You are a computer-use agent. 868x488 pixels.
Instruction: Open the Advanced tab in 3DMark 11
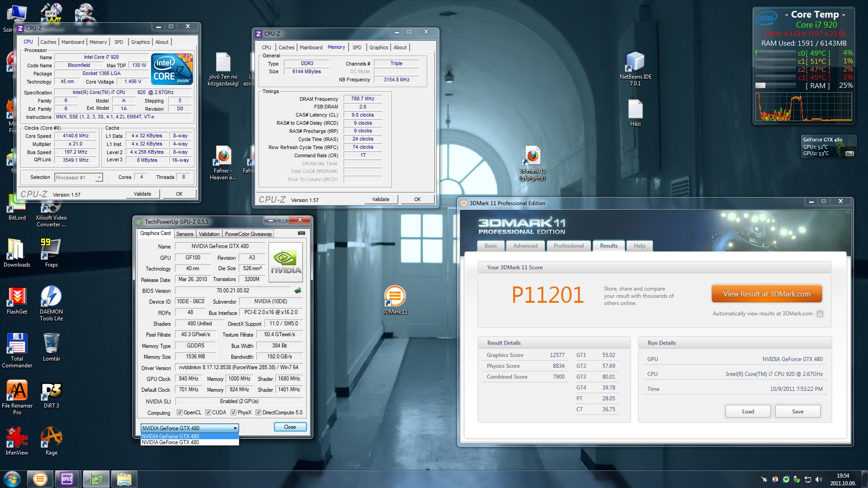(525, 246)
